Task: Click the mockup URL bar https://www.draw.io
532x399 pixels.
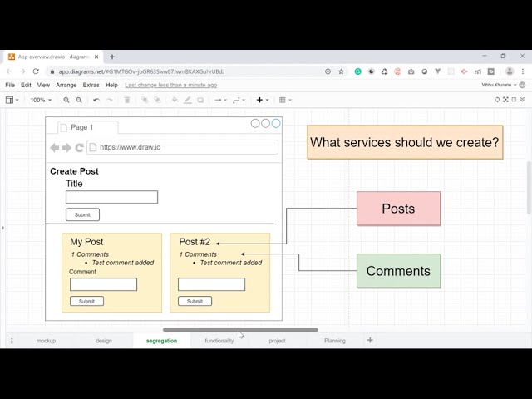Action: click(183, 147)
